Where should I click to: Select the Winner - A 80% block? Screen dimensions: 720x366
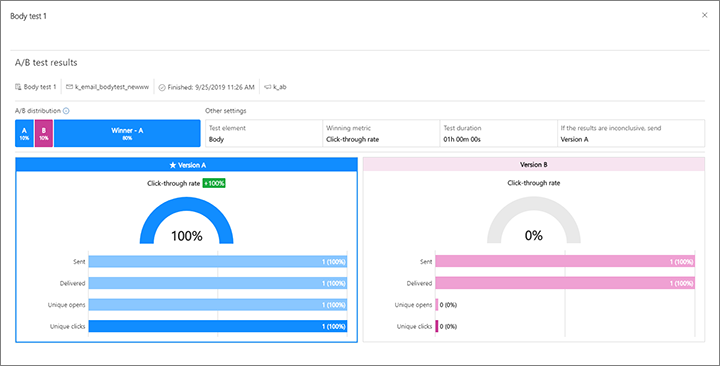(127, 133)
